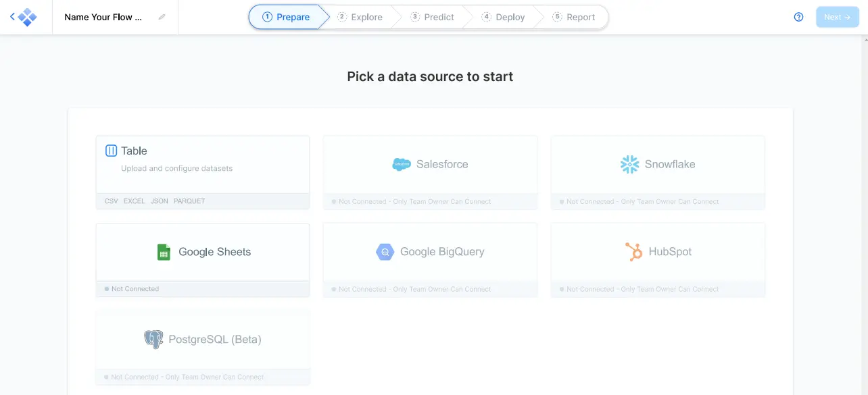Click the PostgreSQL elephant icon

[x=153, y=339]
